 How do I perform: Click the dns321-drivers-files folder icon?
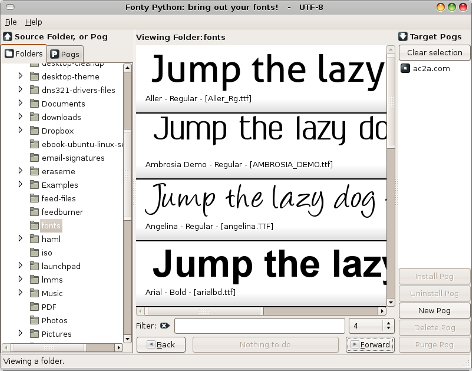(x=34, y=90)
